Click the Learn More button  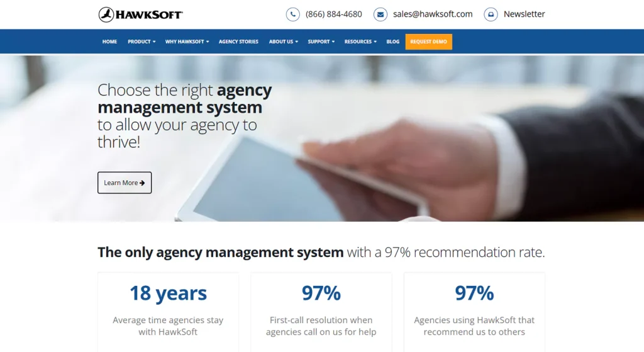[124, 183]
